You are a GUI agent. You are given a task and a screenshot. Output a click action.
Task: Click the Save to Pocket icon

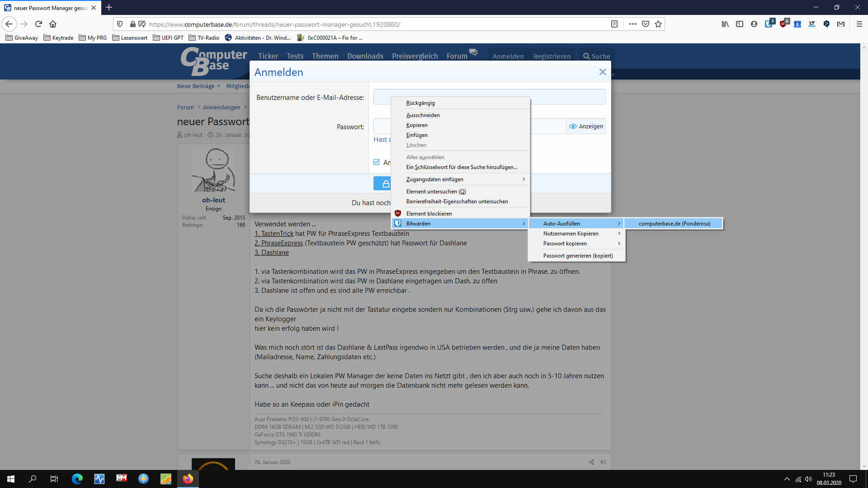(646, 24)
